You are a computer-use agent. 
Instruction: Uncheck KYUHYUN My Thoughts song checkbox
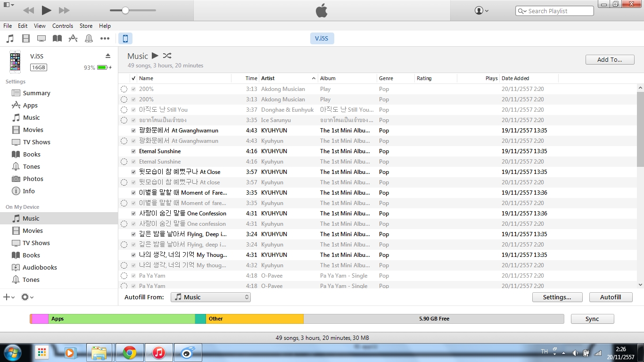pos(133,255)
